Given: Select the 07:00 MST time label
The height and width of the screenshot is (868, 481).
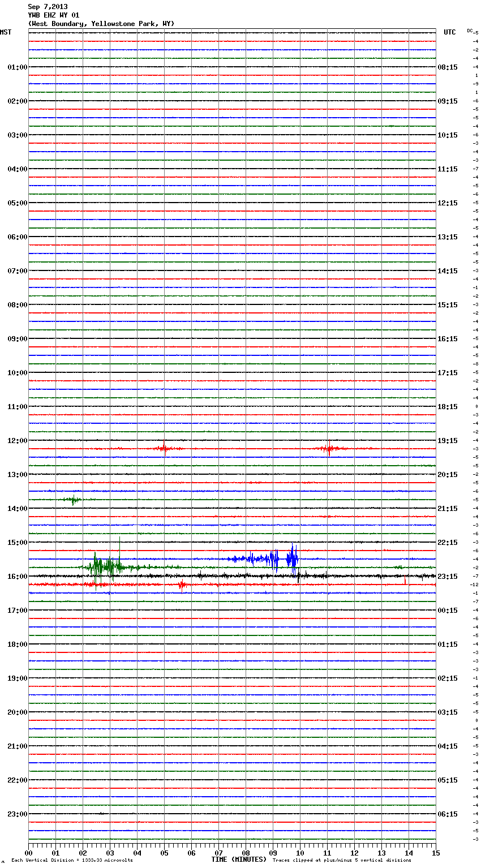Looking at the screenshot, I should pyautogui.click(x=18, y=270).
